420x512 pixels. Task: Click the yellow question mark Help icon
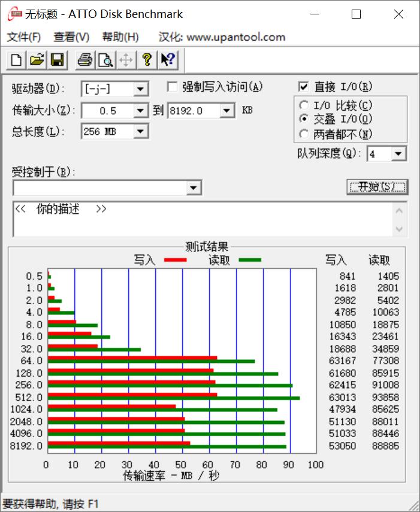[147, 60]
